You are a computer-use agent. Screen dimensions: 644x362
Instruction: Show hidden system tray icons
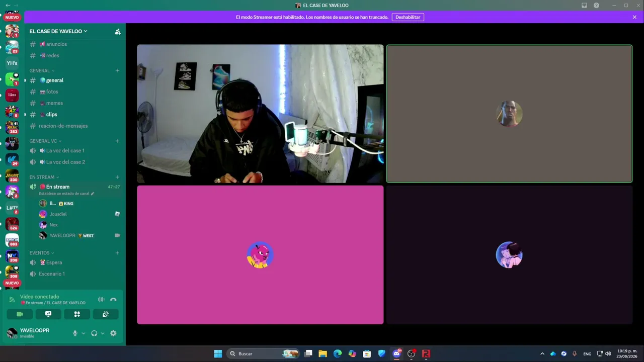click(542, 354)
